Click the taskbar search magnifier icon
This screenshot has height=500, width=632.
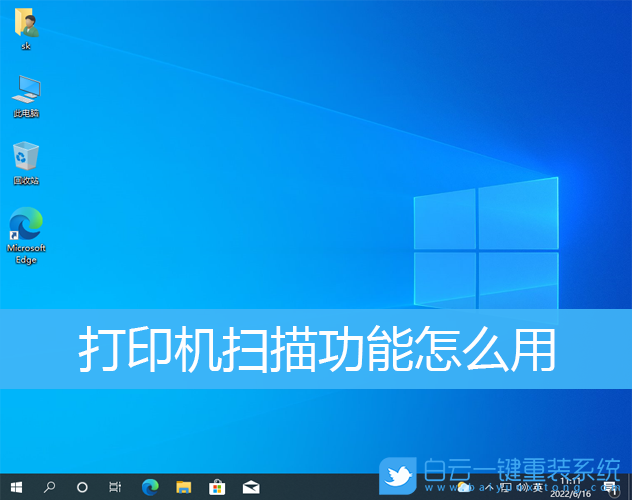pyautogui.click(x=49, y=487)
